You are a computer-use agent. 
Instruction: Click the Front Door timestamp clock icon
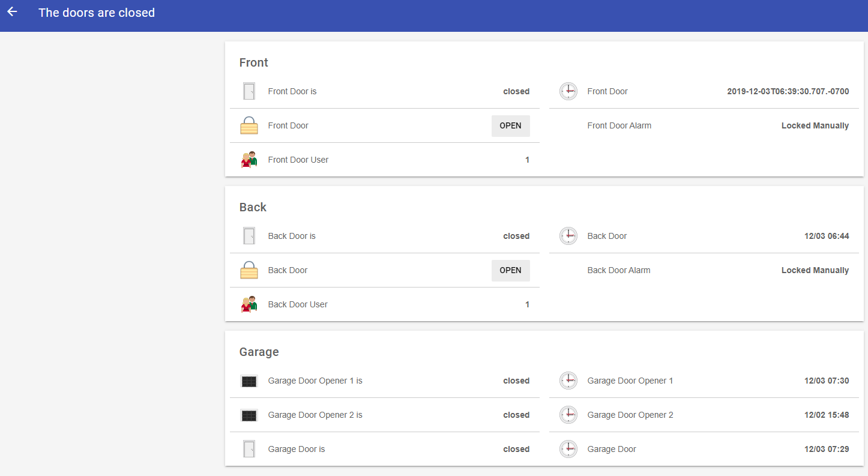(568, 91)
